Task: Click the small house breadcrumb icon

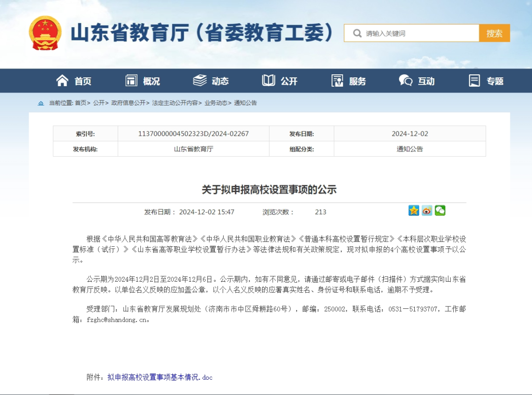Action: pos(40,102)
